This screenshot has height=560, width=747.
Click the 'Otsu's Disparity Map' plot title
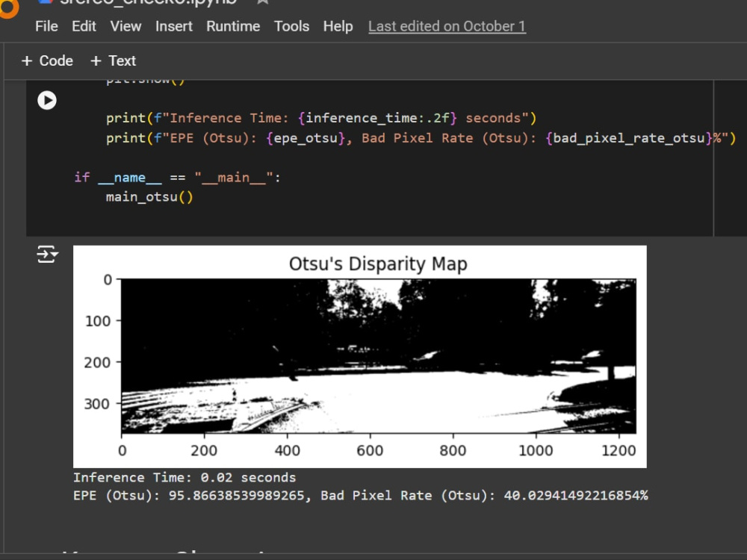(x=378, y=264)
